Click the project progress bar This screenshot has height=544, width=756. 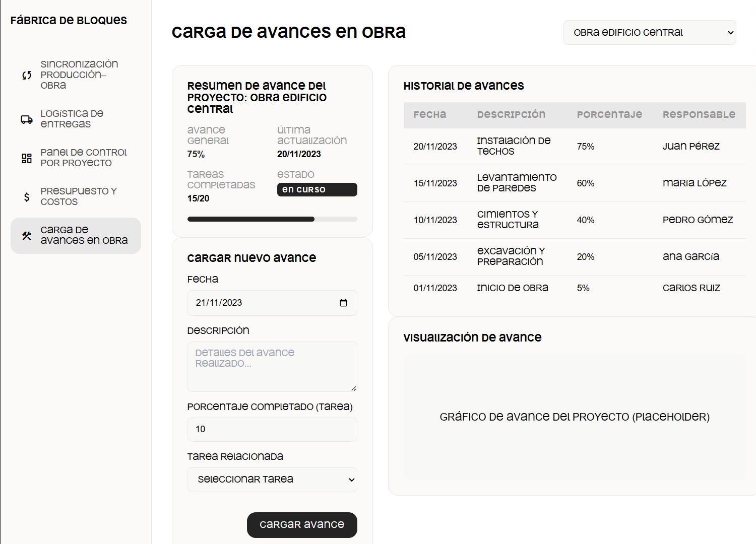click(x=272, y=219)
